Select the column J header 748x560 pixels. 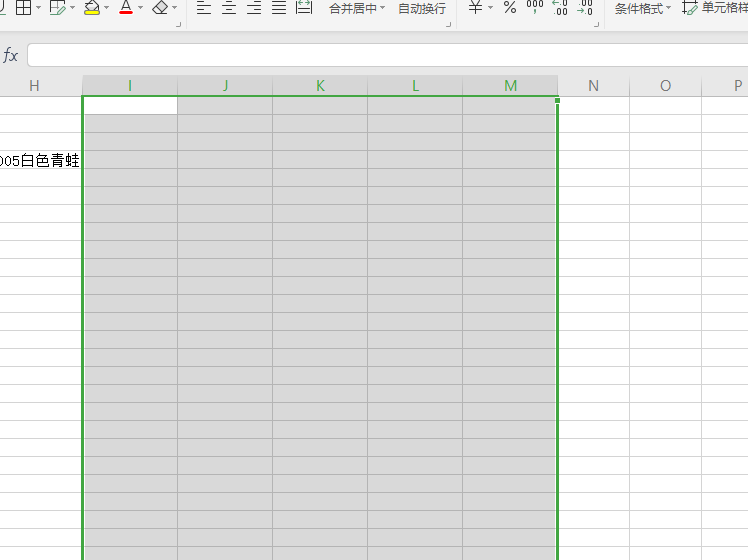tap(225, 86)
